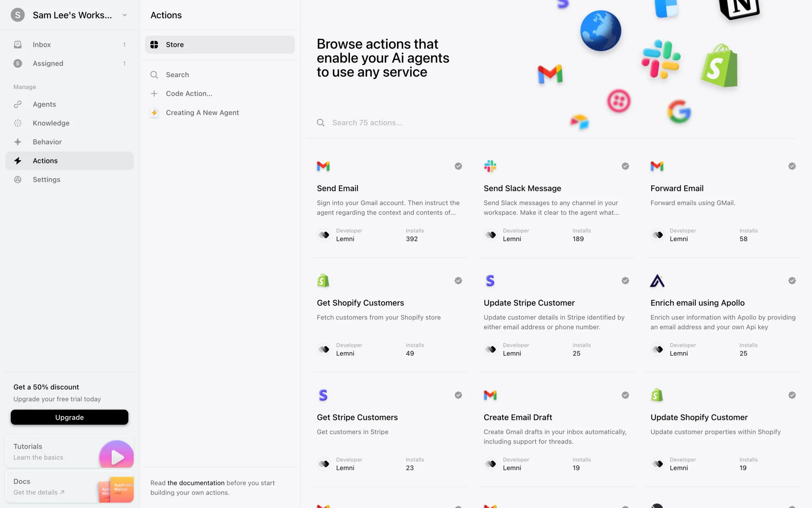Click the verified badge on Get Stripe Customers
Viewport: 812px width, 508px height.
click(x=458, y=395)
